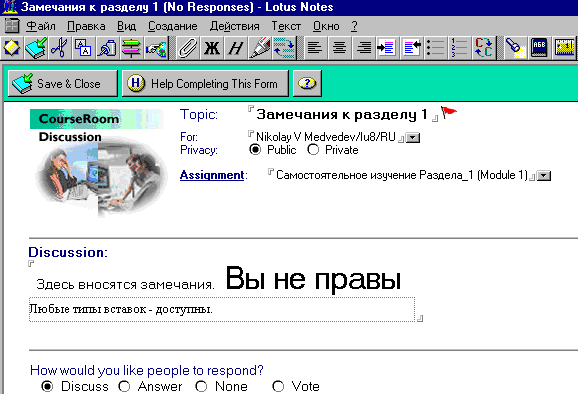Click the scissors Cut icon in toolbar
The height and width of the screenshot is (394, 578).
59,48
